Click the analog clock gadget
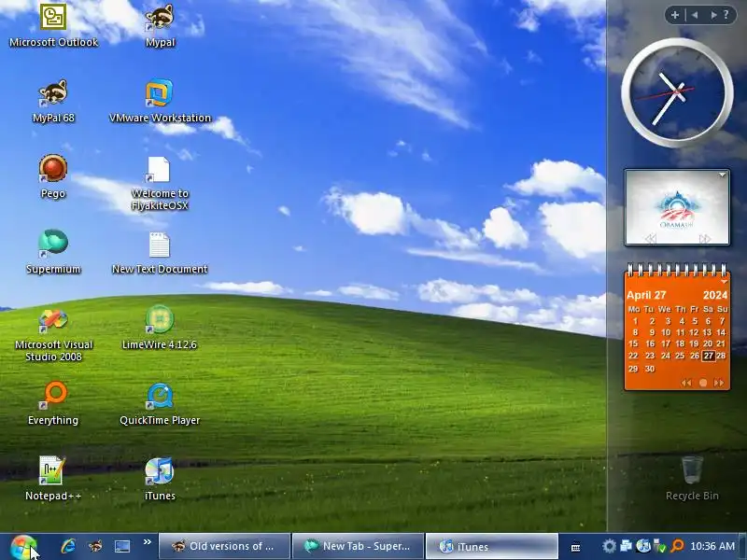Viewport: 747px width, 560px height. pyautogui.click(x=677, y=92)
